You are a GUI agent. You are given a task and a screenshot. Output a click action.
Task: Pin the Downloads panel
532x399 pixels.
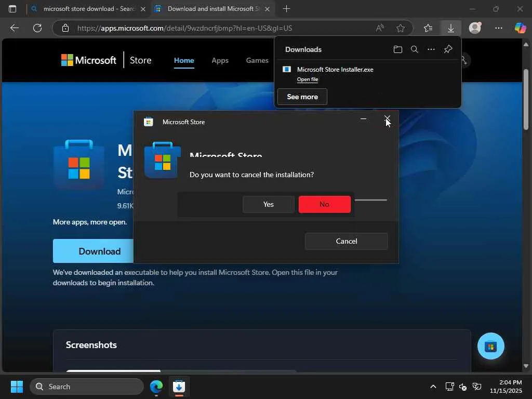(x=448, y=49)
